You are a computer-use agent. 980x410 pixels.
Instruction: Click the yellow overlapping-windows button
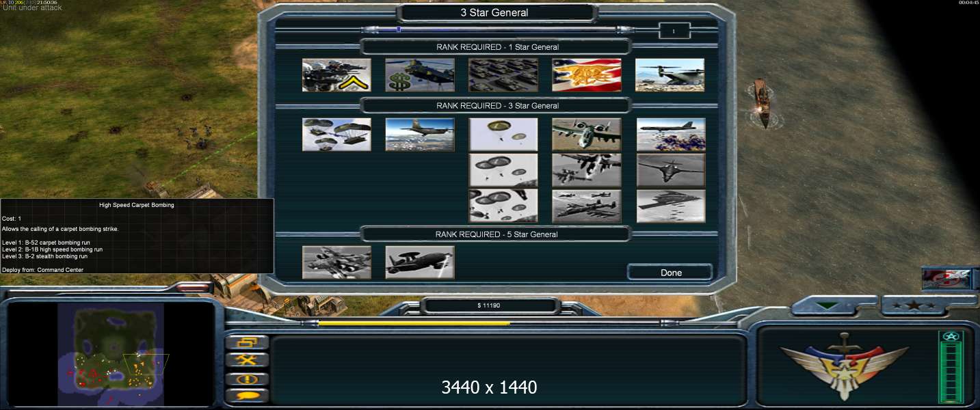246,342
